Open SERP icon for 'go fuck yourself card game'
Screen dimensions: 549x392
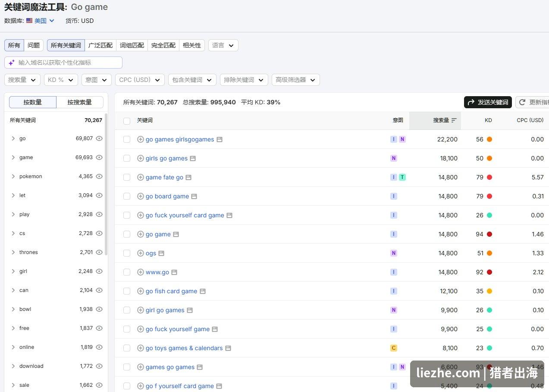click(229, 215)
